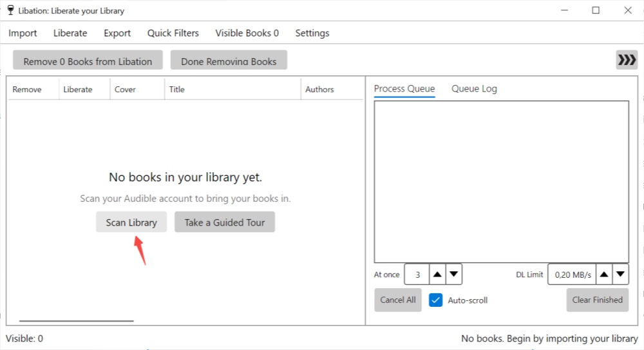Click the "No books in your library yet." heading

tap(185, 177)
